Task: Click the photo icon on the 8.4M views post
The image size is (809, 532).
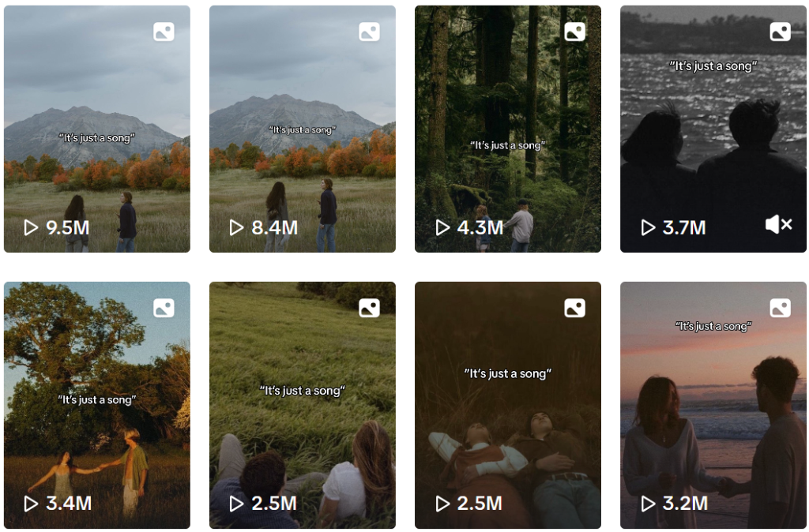Action: [369, 32]
